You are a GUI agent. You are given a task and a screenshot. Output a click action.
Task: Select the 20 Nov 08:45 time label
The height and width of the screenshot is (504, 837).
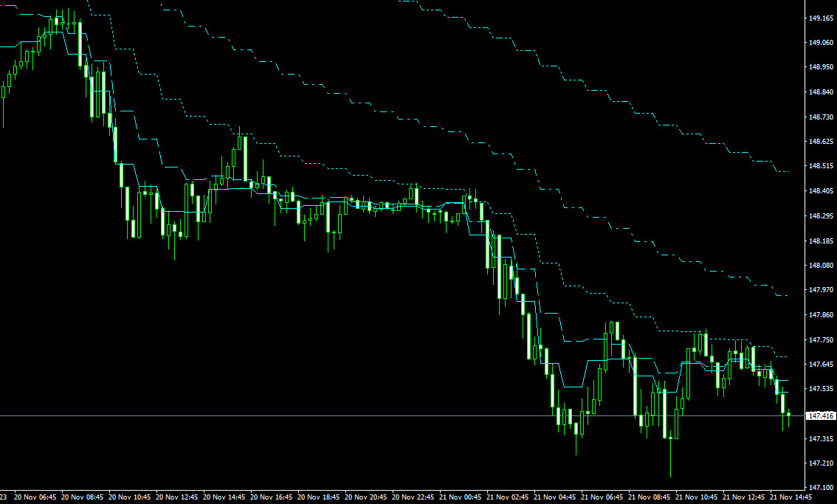click(82, 497)
